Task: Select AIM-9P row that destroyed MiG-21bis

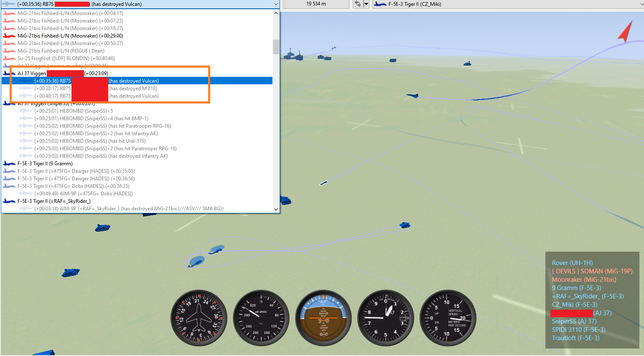Action: click(137, 209)
